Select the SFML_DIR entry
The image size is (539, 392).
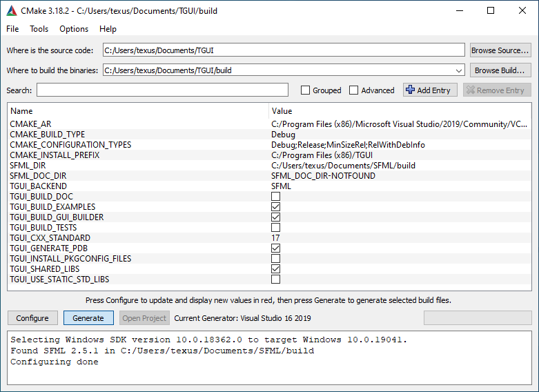click(x=28, y=166)
